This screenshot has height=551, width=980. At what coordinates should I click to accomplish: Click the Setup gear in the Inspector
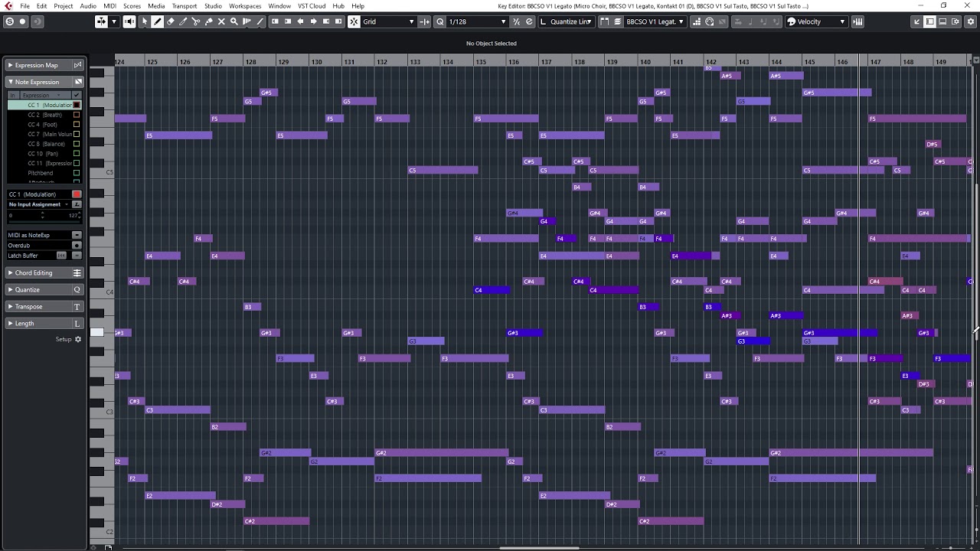click(x=77, y=339)
